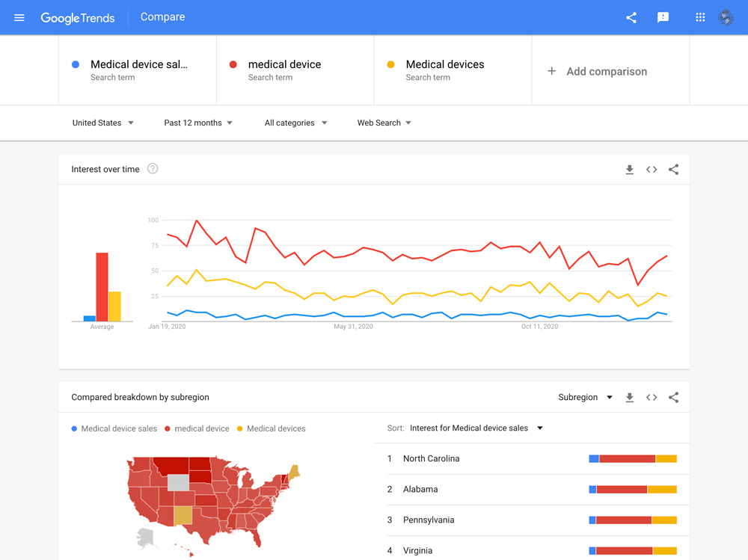Click the help icon beside Interest over time
The height and width of the screenshot is (560, 748).
(x=152, y=168)
